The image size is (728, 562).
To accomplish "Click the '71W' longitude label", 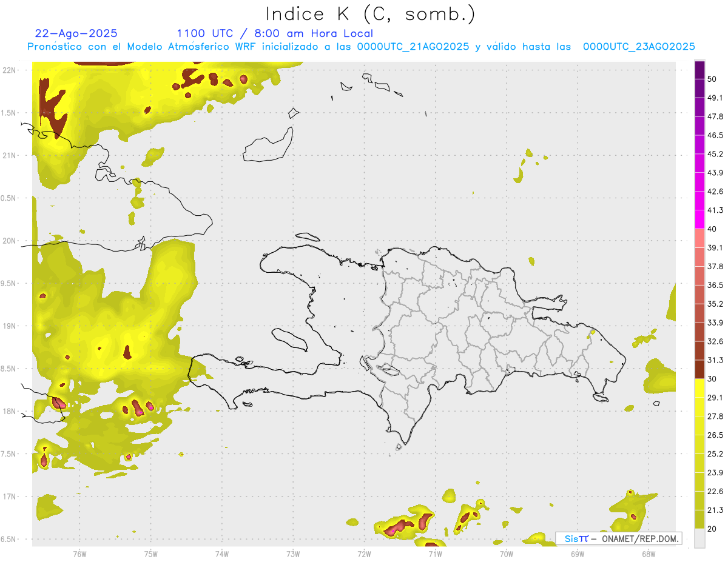I will (x=435, y=554).
